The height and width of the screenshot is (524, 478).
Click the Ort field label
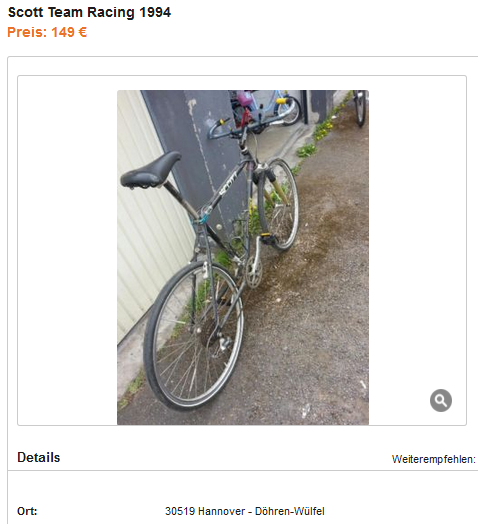[27, 511]
